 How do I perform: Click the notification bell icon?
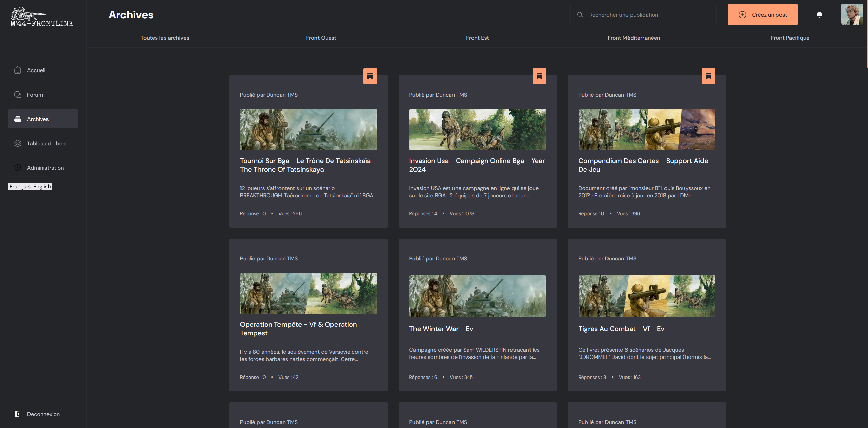[819, 15]
